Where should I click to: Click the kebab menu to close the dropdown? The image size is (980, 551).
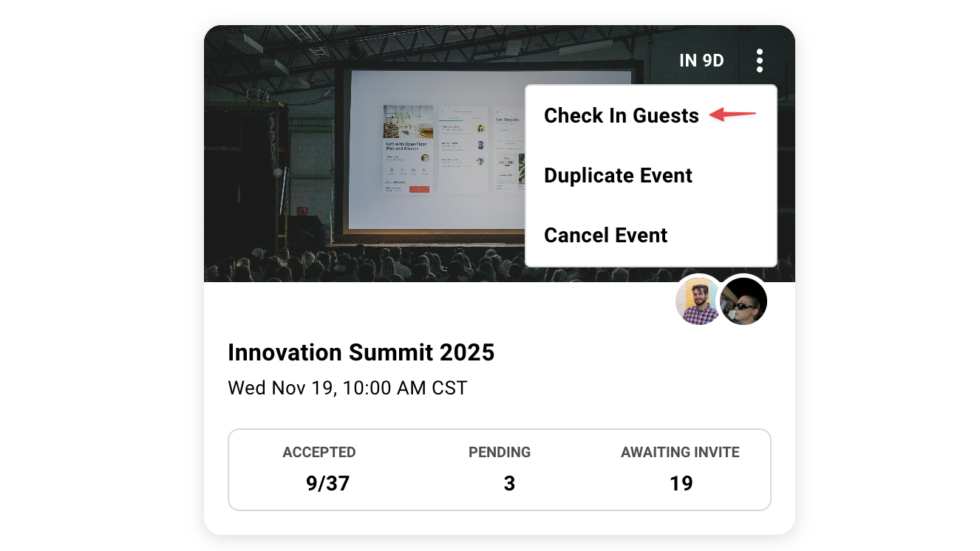point(759,60)
